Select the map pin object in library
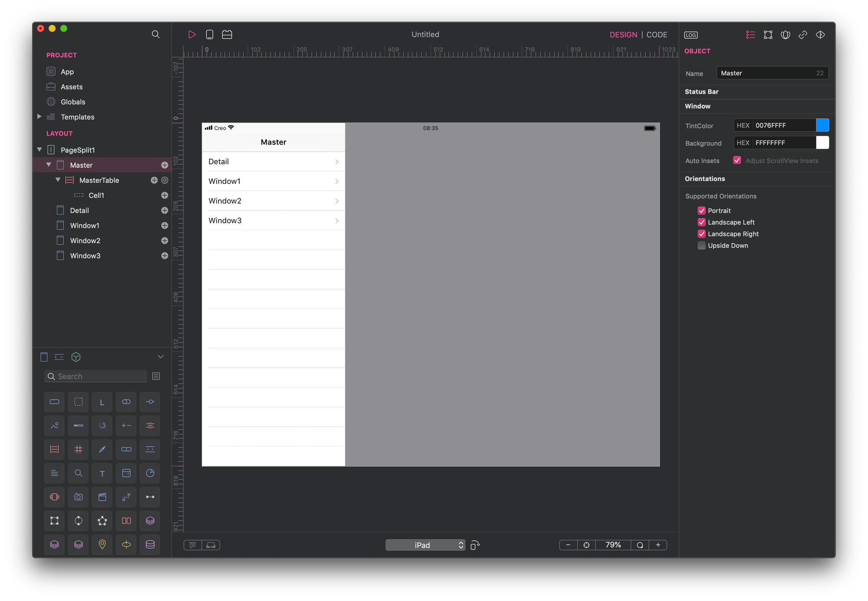868x601 pixels. pyautogui.click(x=102, y=545)
